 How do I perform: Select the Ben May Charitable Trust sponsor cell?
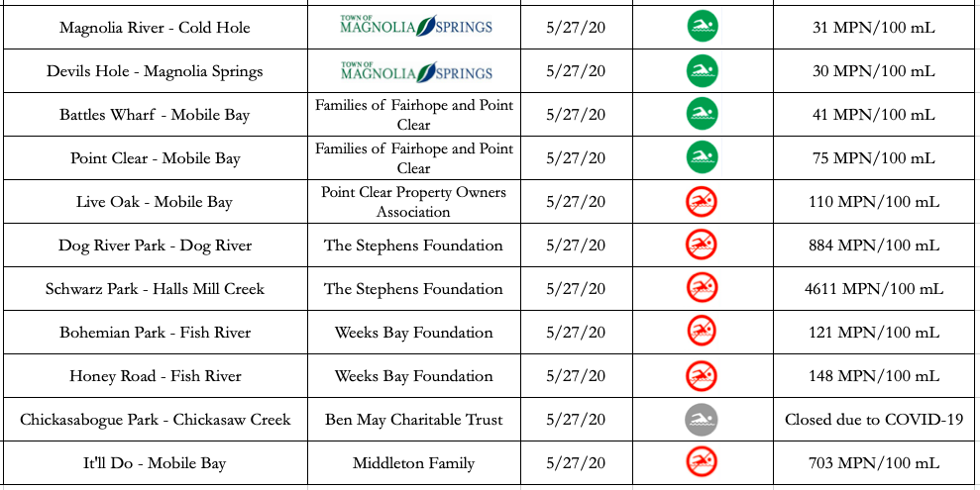(414, 420)
